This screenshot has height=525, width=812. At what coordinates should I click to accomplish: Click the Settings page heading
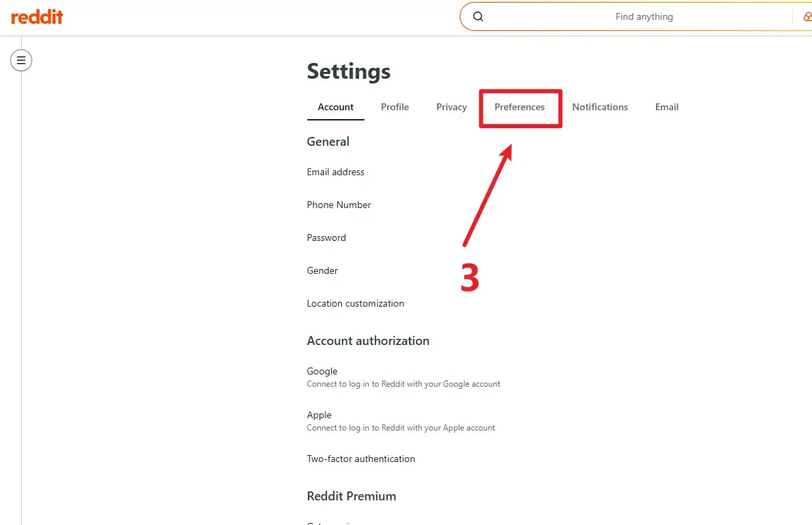click(349, 72)
